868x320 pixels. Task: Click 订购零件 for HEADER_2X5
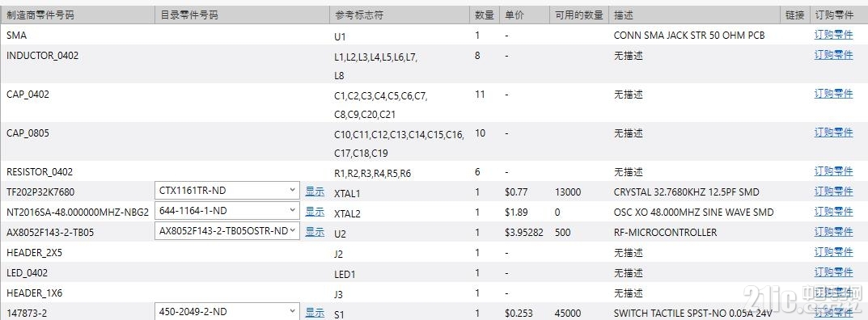click(833, 252)
